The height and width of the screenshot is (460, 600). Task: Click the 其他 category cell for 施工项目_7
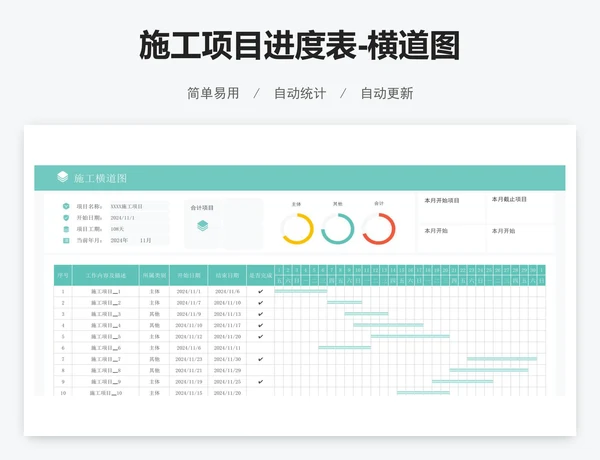[x=154, y=359]
